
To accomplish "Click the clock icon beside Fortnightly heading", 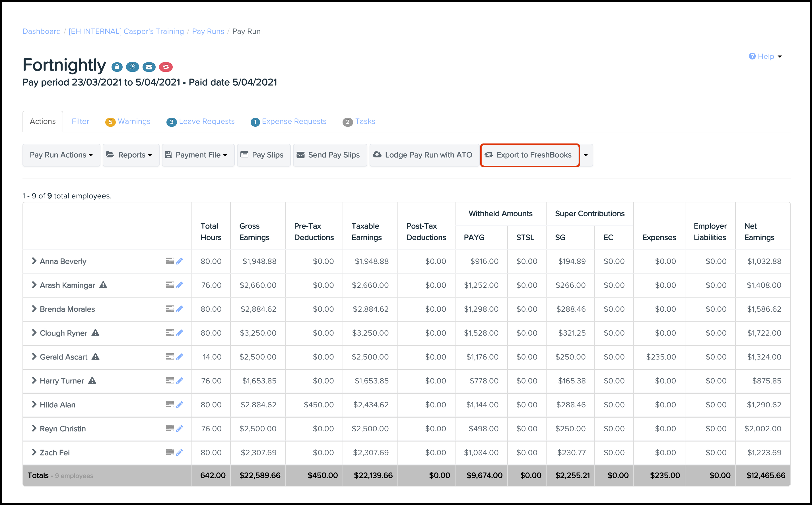I will (133, 67).
